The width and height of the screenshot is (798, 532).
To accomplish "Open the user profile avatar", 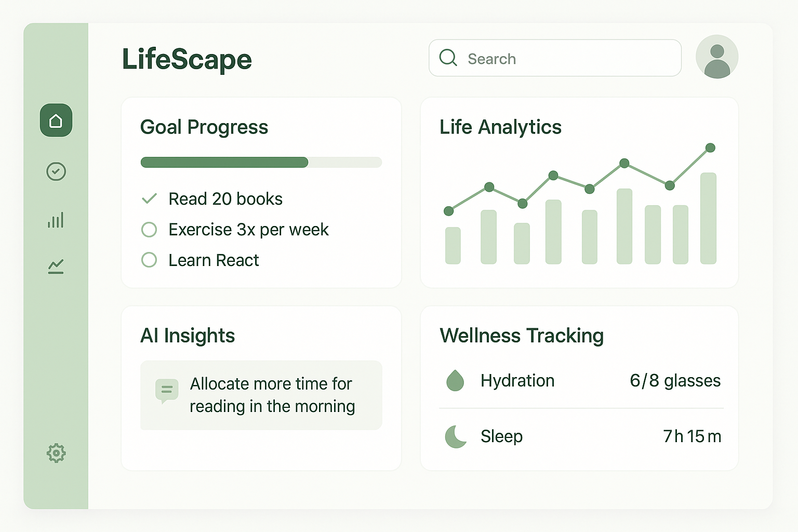I will click(717, 57).
